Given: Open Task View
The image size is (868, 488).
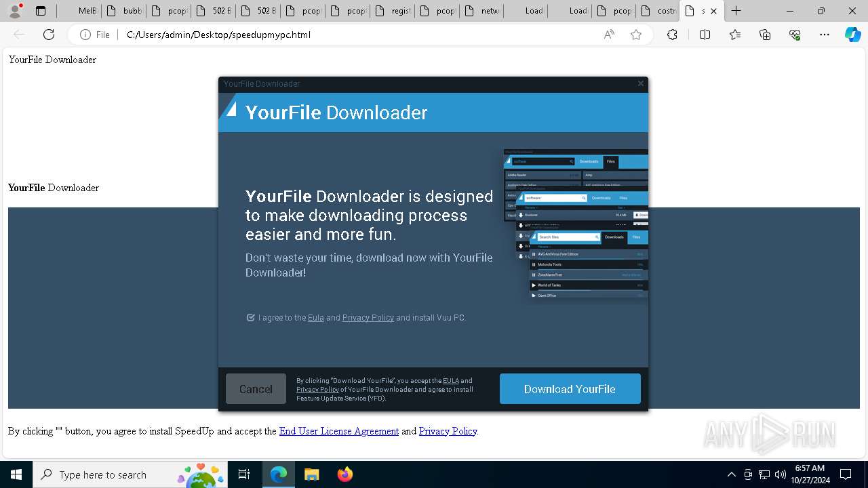Looking at the screenshot, I should (244, 474).
